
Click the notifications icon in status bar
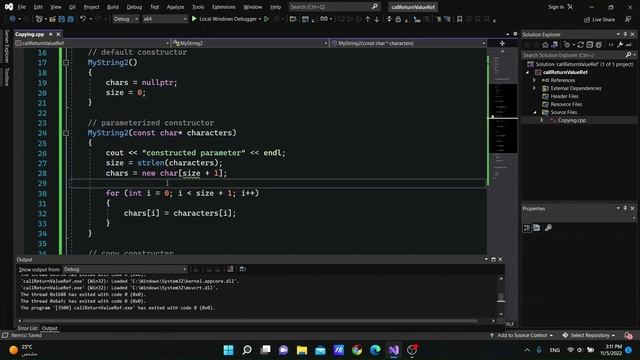point(628,336)
